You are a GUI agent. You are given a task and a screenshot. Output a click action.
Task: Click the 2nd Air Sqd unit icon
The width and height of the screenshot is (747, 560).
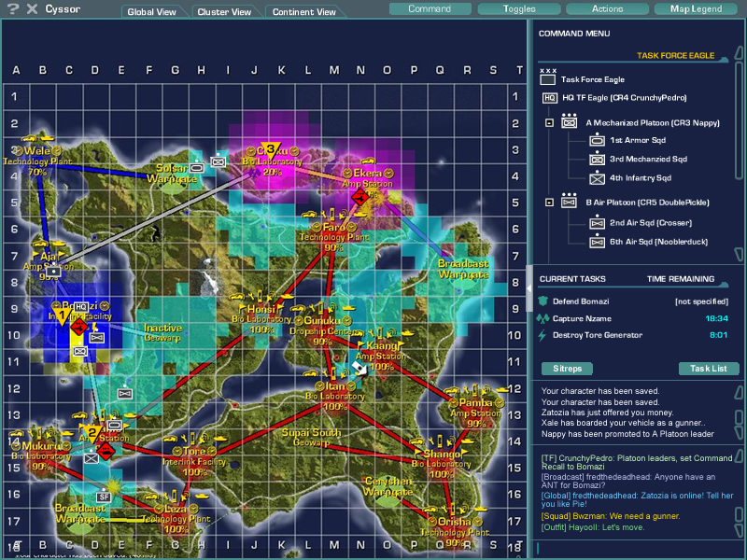597,222
